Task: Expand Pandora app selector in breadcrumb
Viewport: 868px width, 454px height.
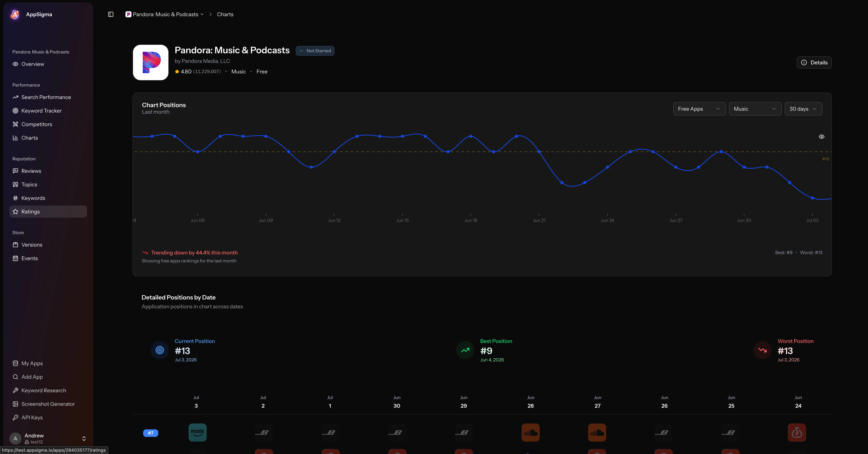Action: (164, 14)
